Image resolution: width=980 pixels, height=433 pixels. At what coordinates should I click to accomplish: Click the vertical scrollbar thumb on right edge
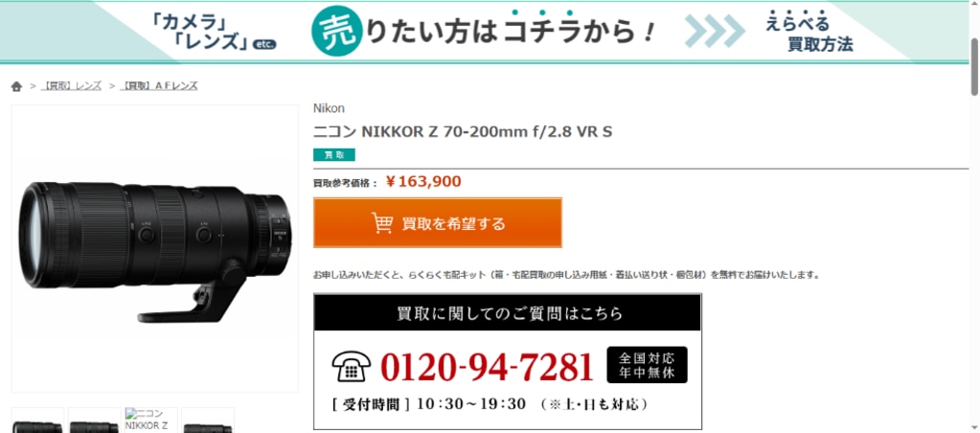point(973,66)
